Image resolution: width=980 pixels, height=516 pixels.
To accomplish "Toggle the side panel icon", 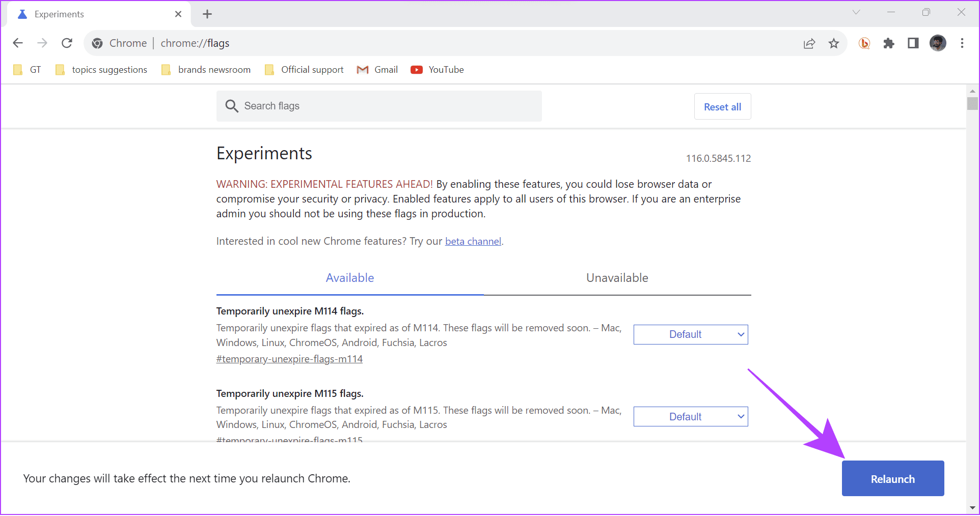I will (913, 43).
